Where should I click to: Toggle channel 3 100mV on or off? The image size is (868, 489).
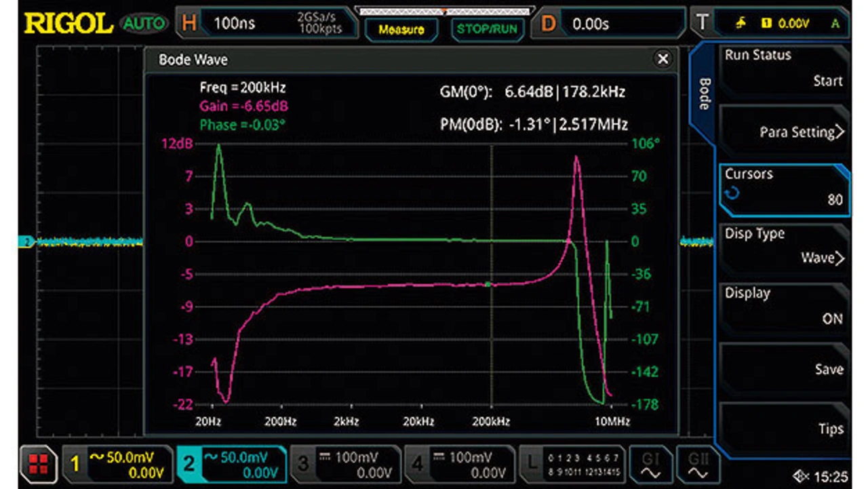tap(345, 464)
